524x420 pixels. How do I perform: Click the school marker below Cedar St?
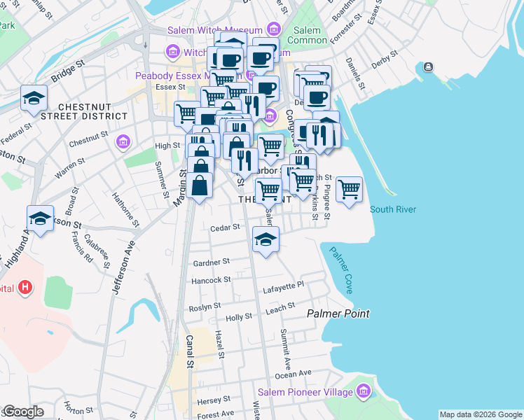(266, 239)
